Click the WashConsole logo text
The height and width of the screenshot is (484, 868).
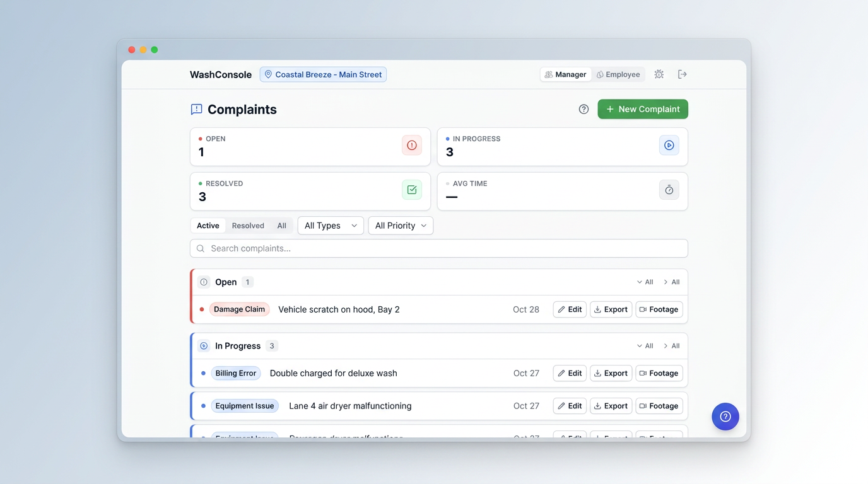pyautogui.click(x=221, y=74)
